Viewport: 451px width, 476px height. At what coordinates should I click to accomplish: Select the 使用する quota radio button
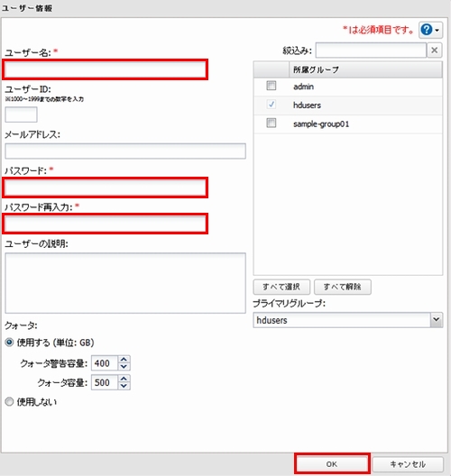click(9, 343)
